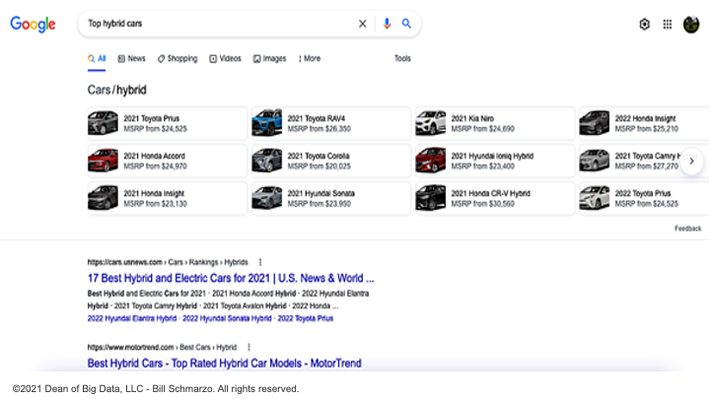Viewport: 710px width, 399px height.
Task: Open the account profile avatar
Action: click(x=691, y=24)
